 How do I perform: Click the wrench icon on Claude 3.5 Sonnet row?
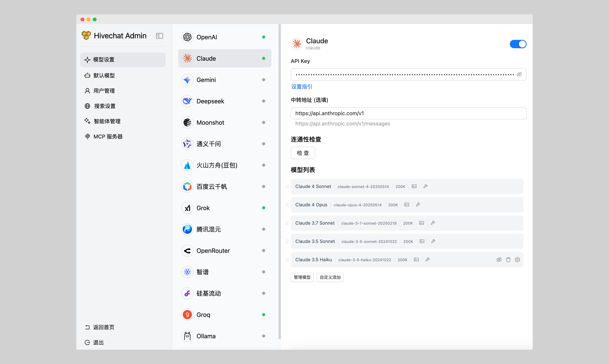tap(433, 241)
